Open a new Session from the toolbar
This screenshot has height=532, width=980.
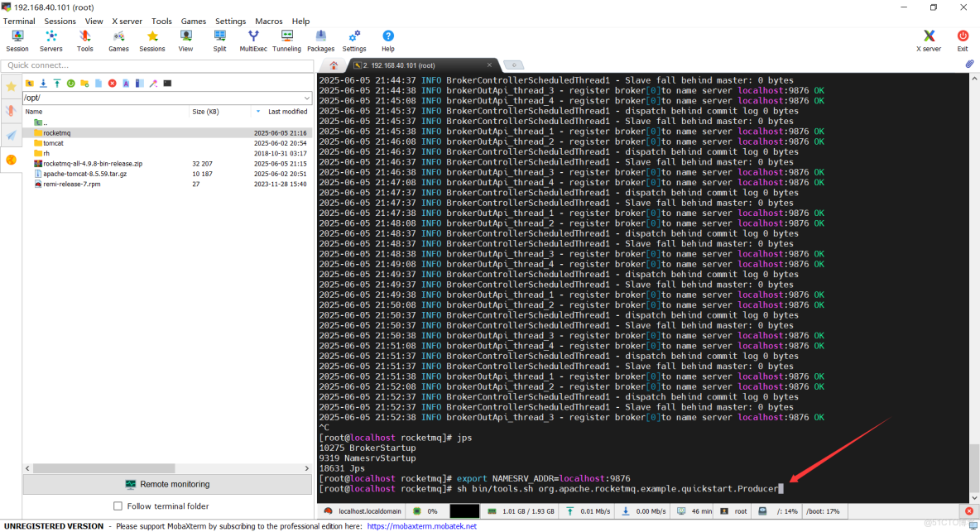(17, 39)
